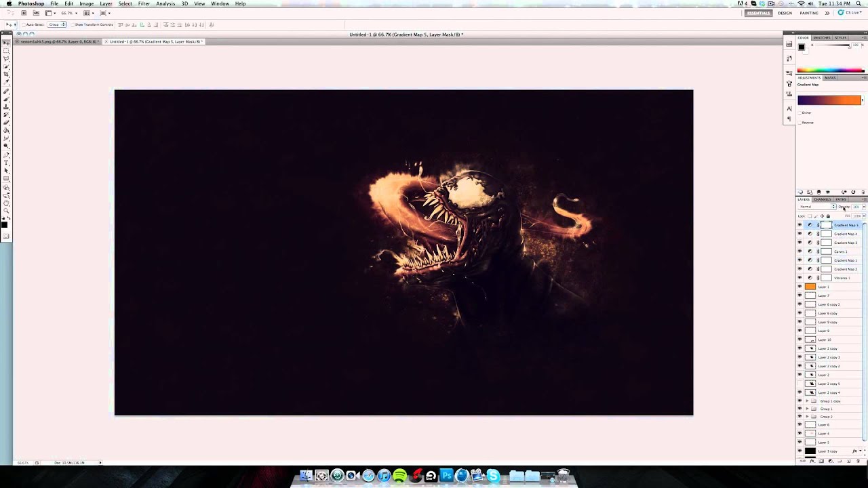This screenshot has height=488, width=868.
Task: Switch to the Swatches tab
Action: (x=821, y=38)
